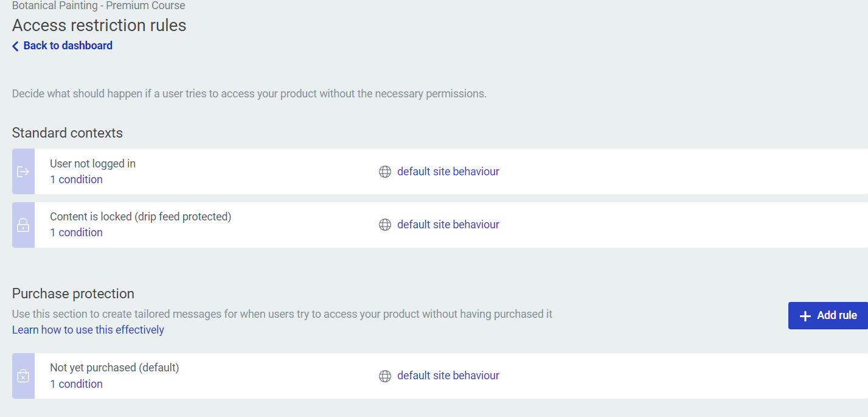The image size is (868, 417).
Task: Open default site behaviour for Content is locked
Action: pos(448,225)
